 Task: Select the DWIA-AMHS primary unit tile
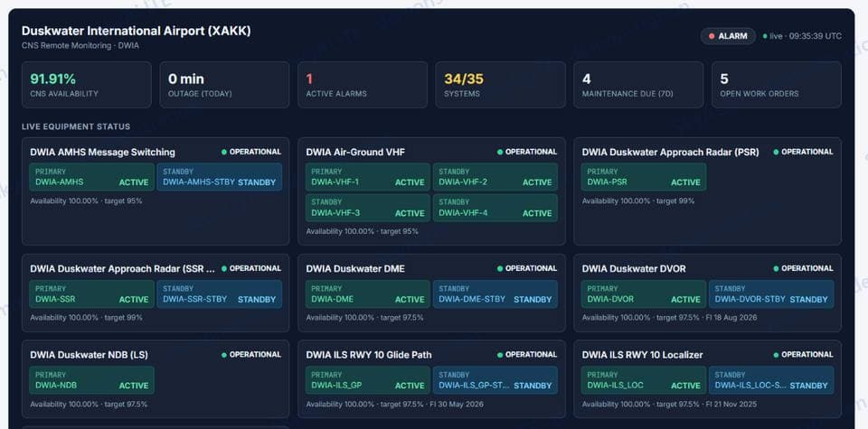coord(92,177)
